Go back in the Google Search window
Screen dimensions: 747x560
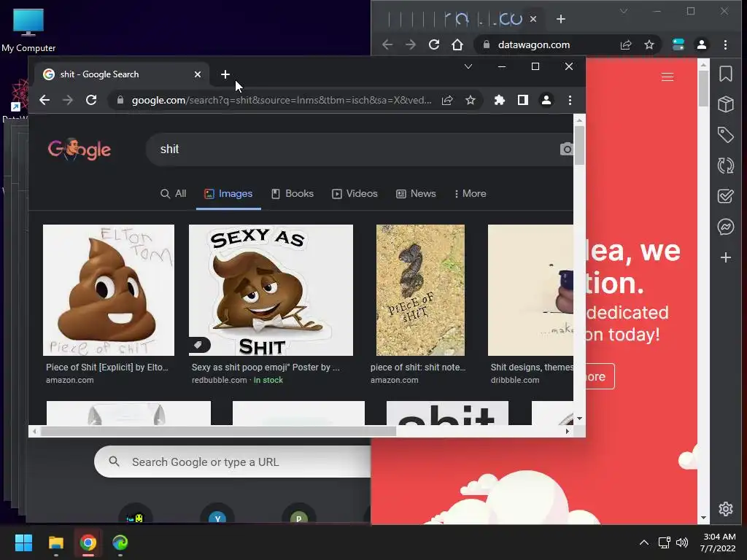[44, 100]
